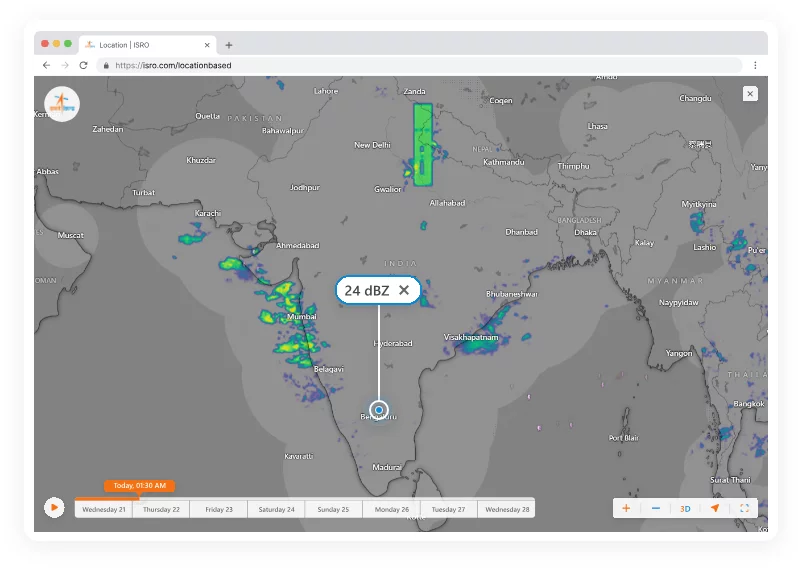The height and width of the screenshot is (569, 798).
Task: Click the browser address bar URL
Action: tap(173, 65)
